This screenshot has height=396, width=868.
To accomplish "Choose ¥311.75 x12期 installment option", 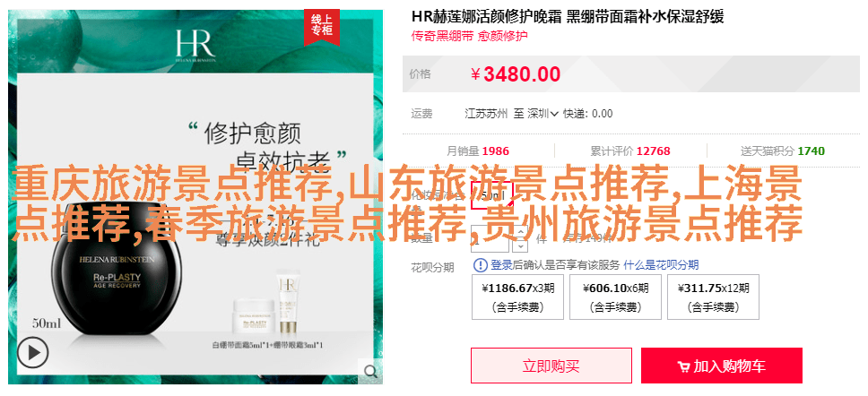I will pyautogui.click(x=713, y=297).
